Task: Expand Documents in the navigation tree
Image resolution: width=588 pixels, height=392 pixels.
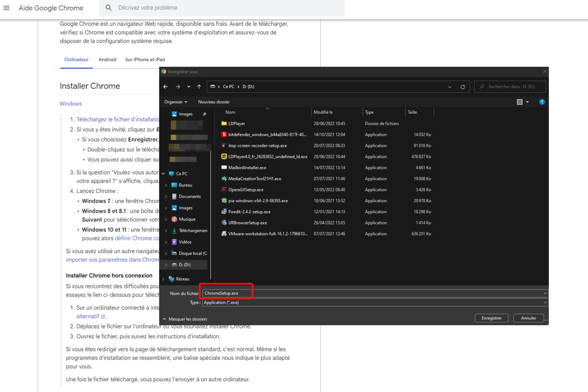Action: point(166,197)
